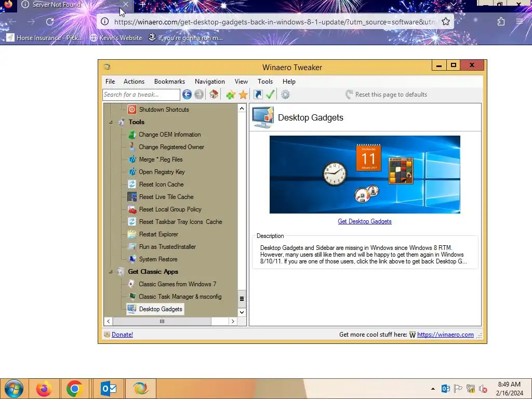Select Change OEM Information icon

point(132,135)
